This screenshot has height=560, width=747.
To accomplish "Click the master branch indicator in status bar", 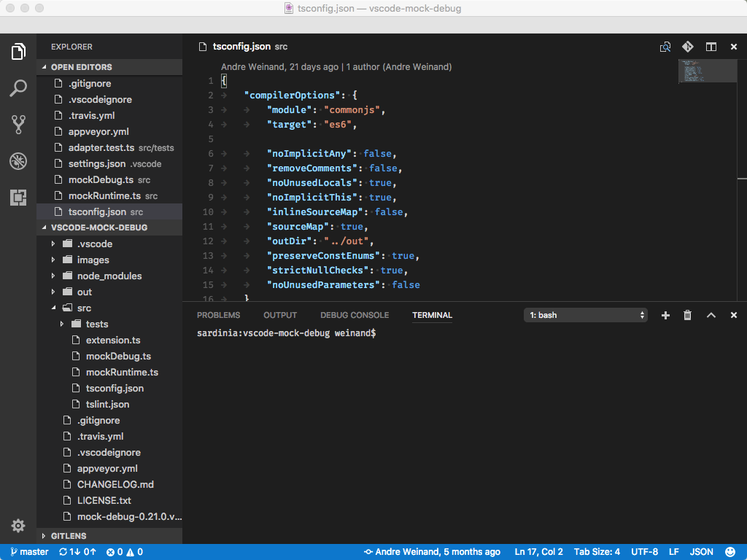I will pyautogui.click(x=29, y=552).
